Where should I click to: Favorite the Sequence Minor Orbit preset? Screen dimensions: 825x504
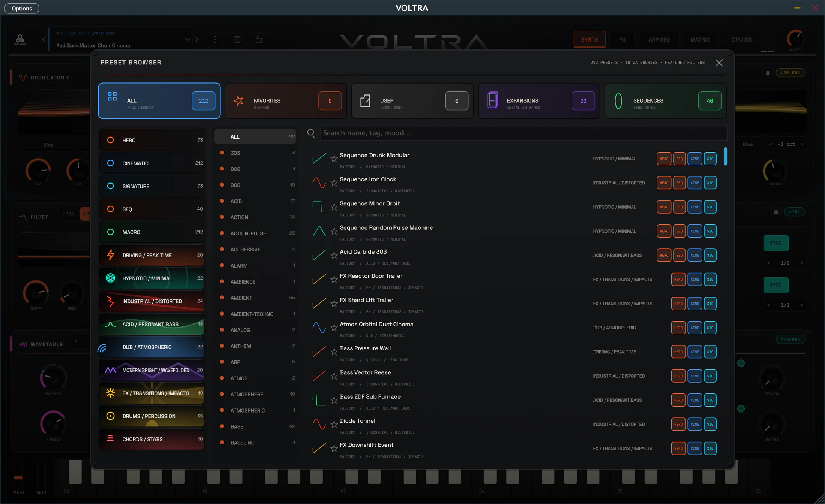tap(334, 207)
